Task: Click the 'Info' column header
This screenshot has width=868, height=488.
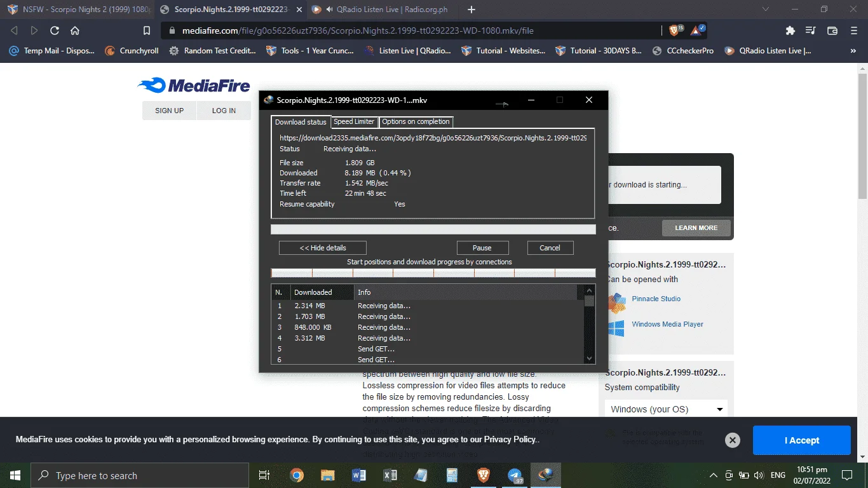Action: (x=466, y=292)
